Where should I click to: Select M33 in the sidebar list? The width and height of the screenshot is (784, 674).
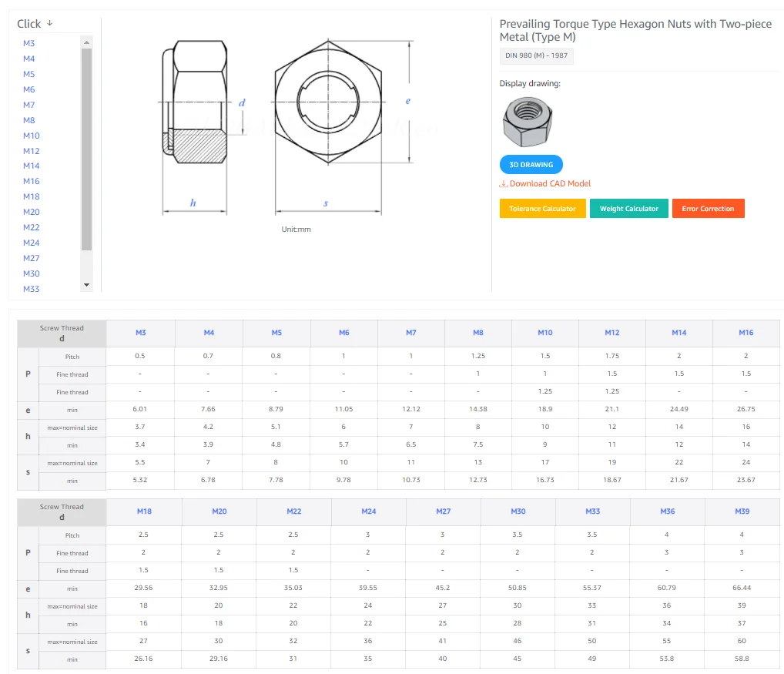[32, 290]
